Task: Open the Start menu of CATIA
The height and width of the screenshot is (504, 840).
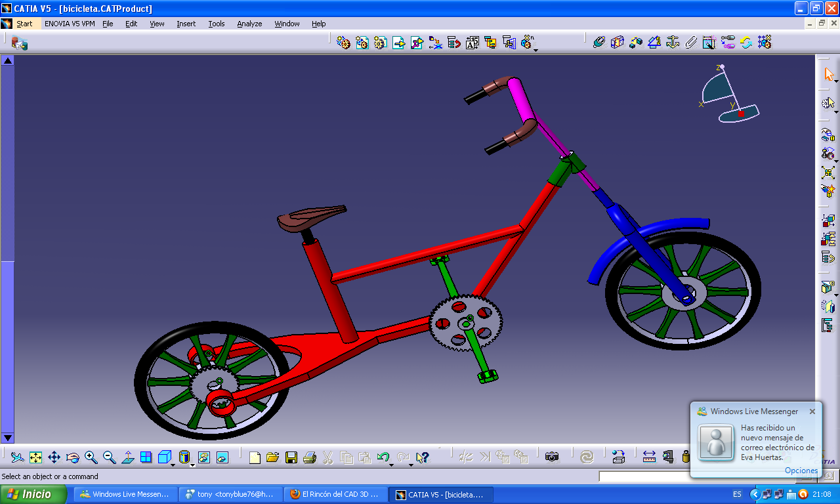Action: click(24, 24)
